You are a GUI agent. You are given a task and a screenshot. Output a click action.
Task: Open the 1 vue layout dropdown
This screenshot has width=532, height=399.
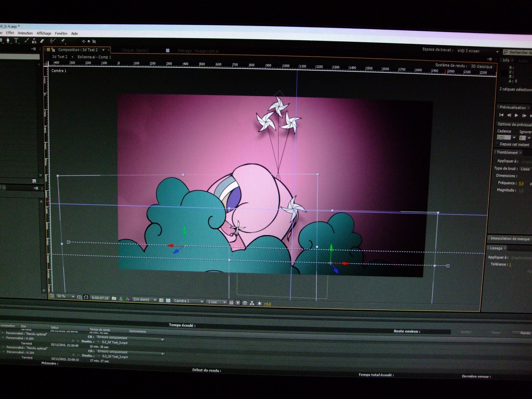(216, 302)
